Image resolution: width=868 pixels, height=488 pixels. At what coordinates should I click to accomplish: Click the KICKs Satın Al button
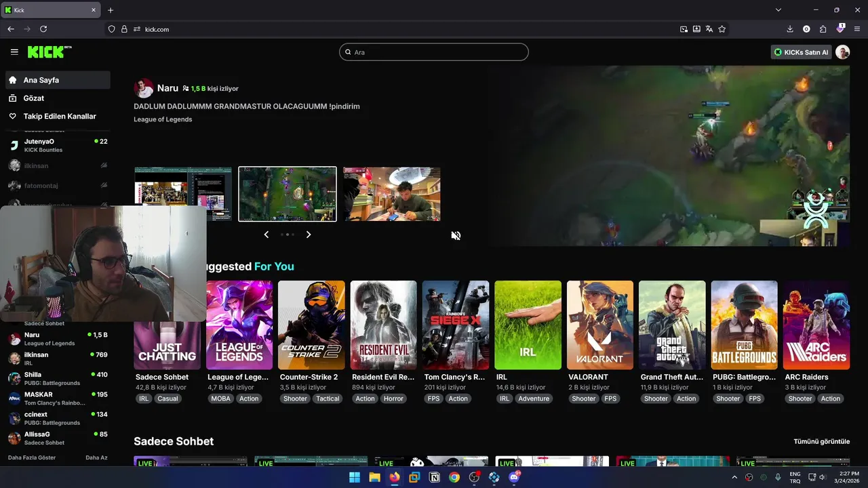point(801,52)
